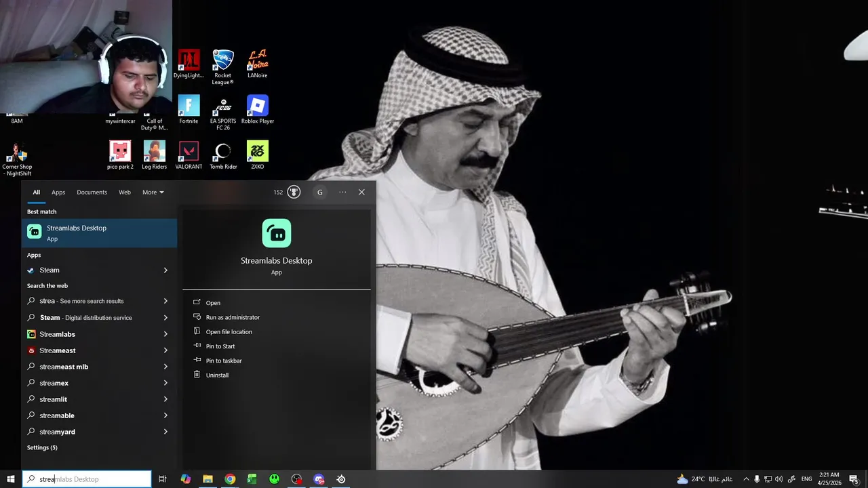The height and width of the screenshot is (488, 868).
Task: Open volume control in system tray
Action: [779, 479]
